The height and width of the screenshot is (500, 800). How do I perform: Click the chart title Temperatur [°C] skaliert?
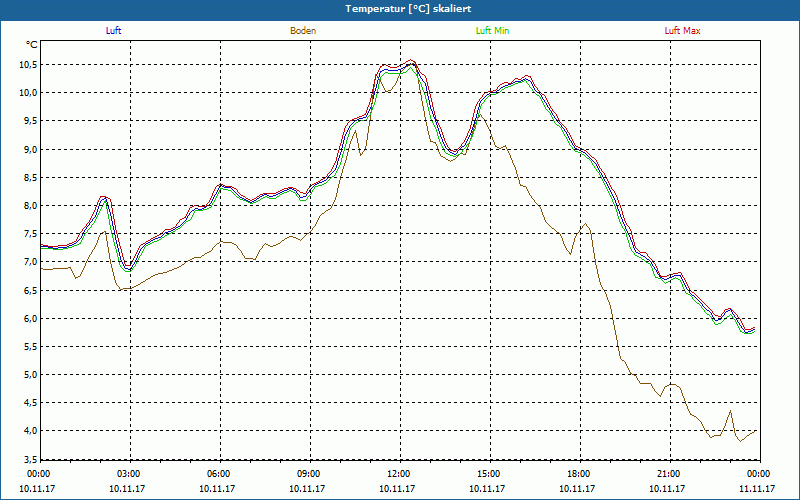(408, 9)
